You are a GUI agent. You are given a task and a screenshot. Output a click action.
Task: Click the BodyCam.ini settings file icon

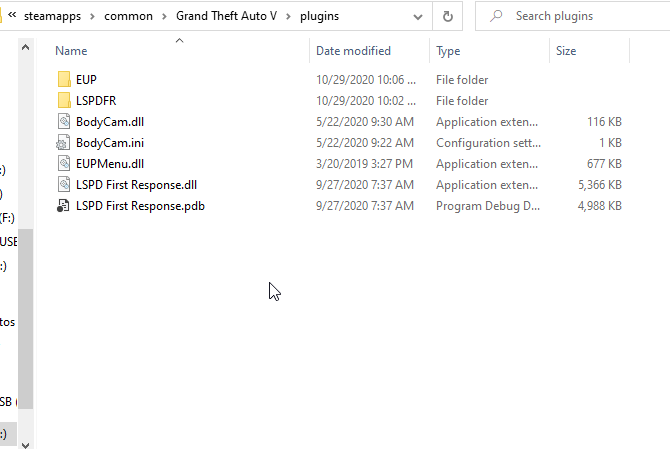click(64, 142)
